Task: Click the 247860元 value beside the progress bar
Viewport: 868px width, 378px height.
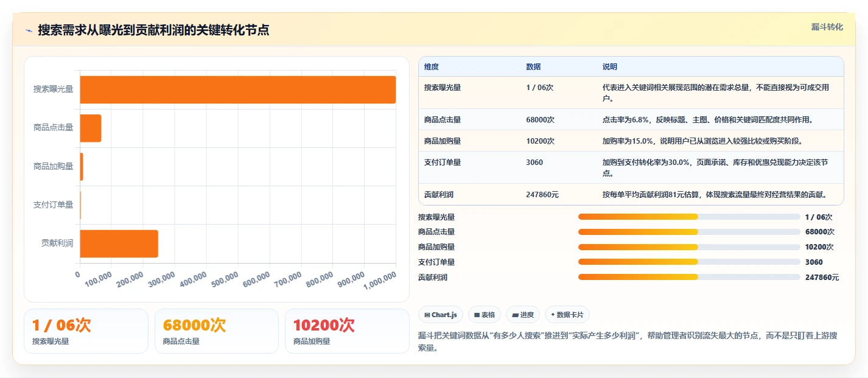Action: (x=822, y=277)
